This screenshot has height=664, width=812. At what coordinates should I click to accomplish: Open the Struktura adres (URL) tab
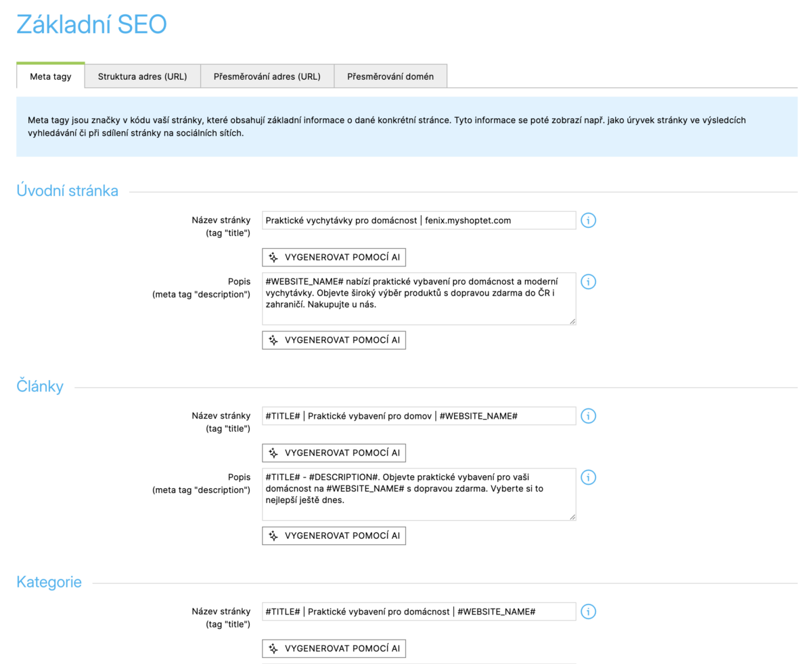click(x=142, y=76)
